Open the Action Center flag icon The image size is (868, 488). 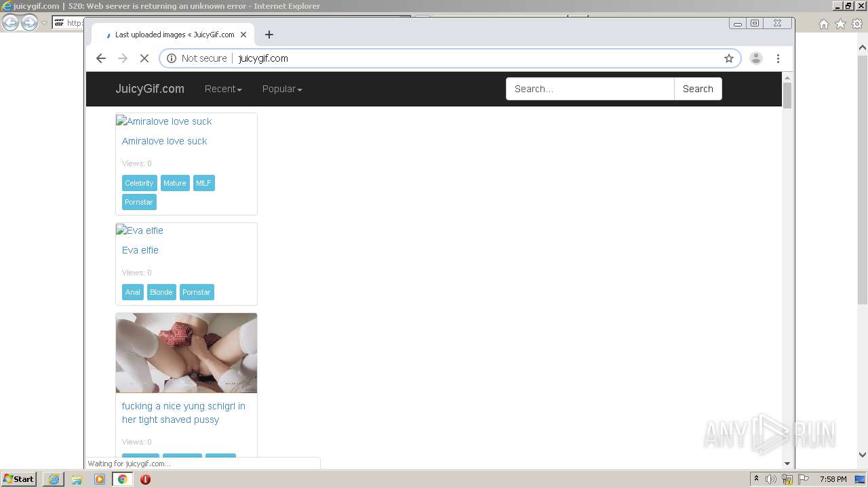coord(804,479)
